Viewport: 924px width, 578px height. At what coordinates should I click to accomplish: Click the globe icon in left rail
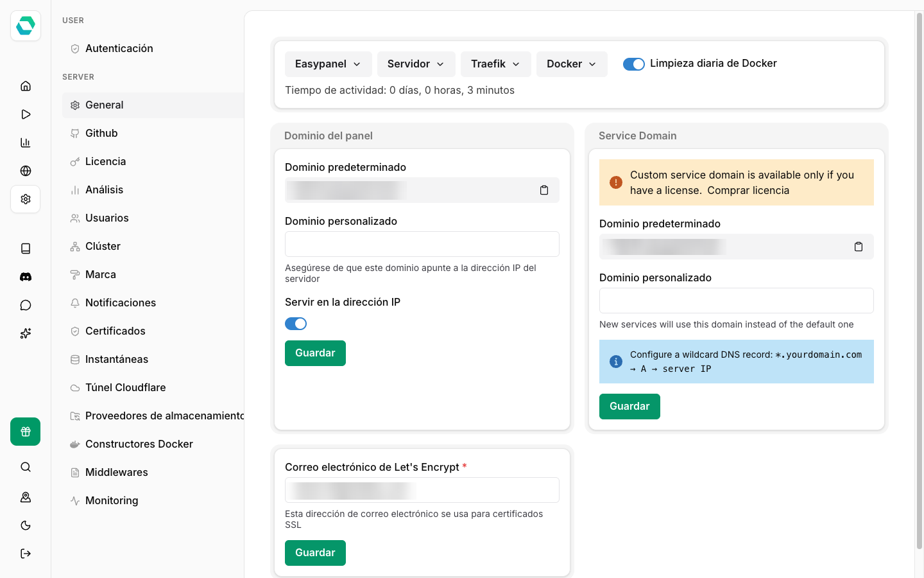[x=26, y=171]
